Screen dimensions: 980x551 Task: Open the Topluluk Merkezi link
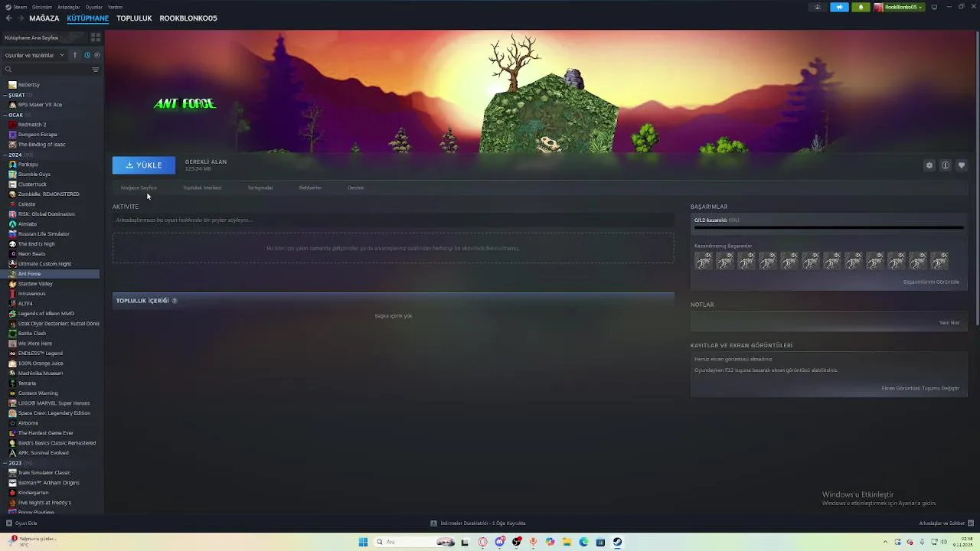pyautogui.click(x=202, y=187)
